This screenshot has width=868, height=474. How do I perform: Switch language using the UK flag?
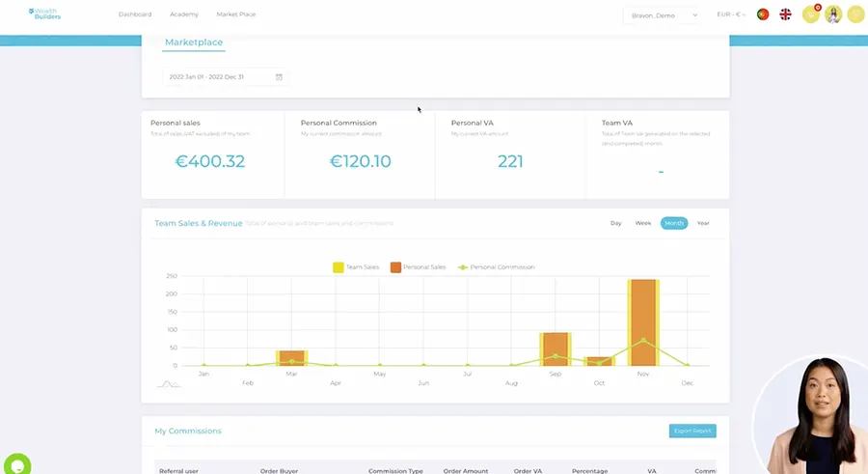pyautogui.click(x=785, y=14)
